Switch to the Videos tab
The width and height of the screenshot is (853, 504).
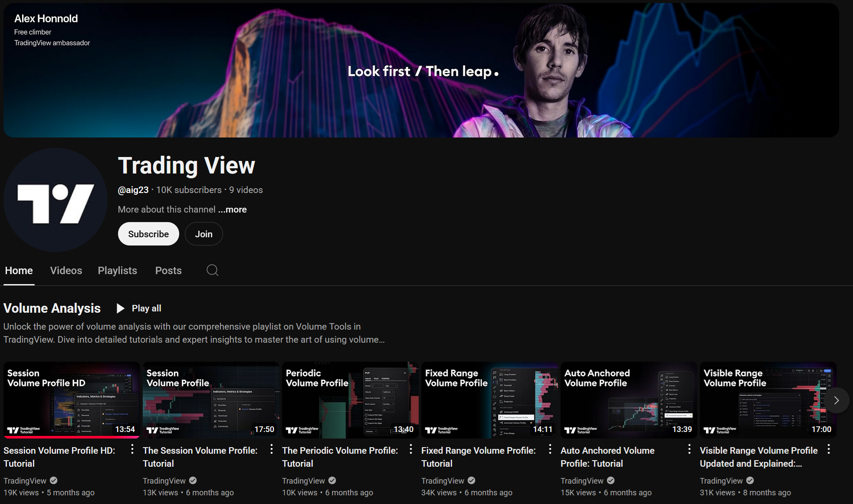point(66,271)
